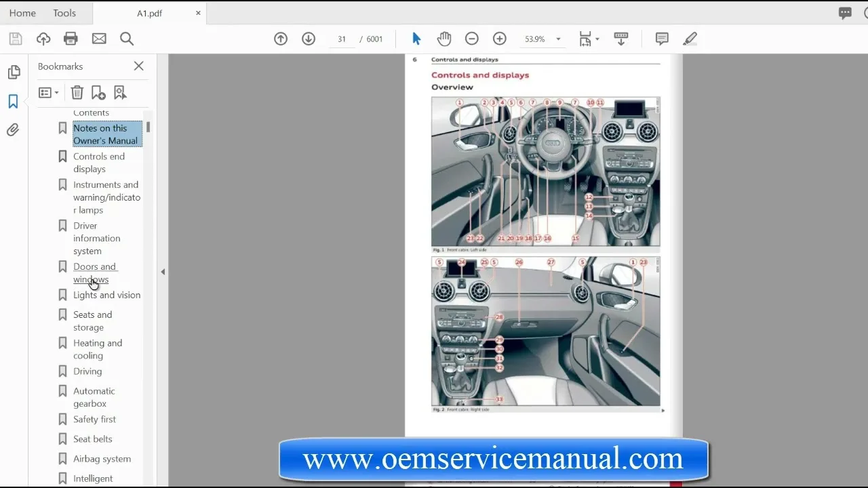Open 'Lights and vision' bookmark

(x=106, y=295)
